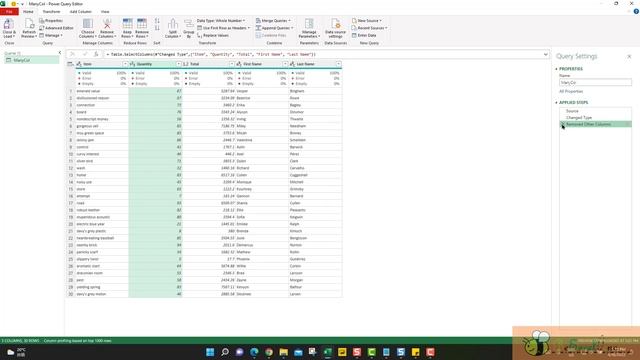This screenshot has height=360, width=640.
Task: Collapse the PROPERTIES section
Action: [556, 69]
